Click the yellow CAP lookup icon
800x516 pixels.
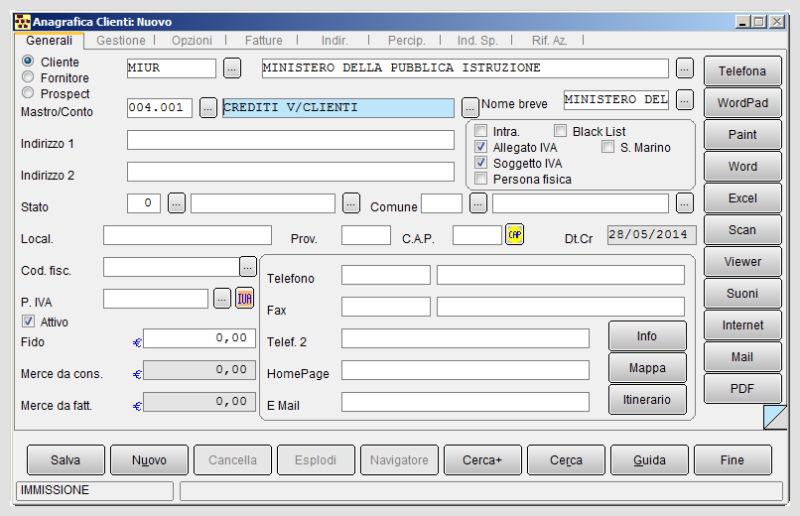514,235
